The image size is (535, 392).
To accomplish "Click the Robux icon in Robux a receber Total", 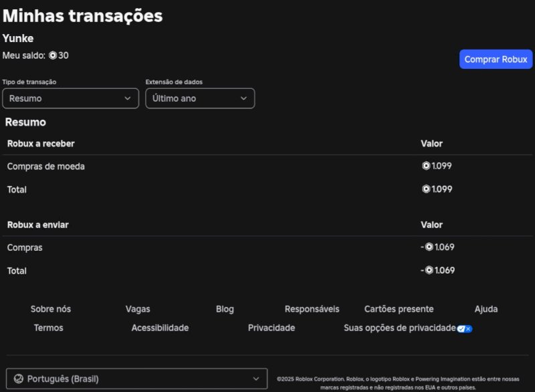I will (426, 189).
